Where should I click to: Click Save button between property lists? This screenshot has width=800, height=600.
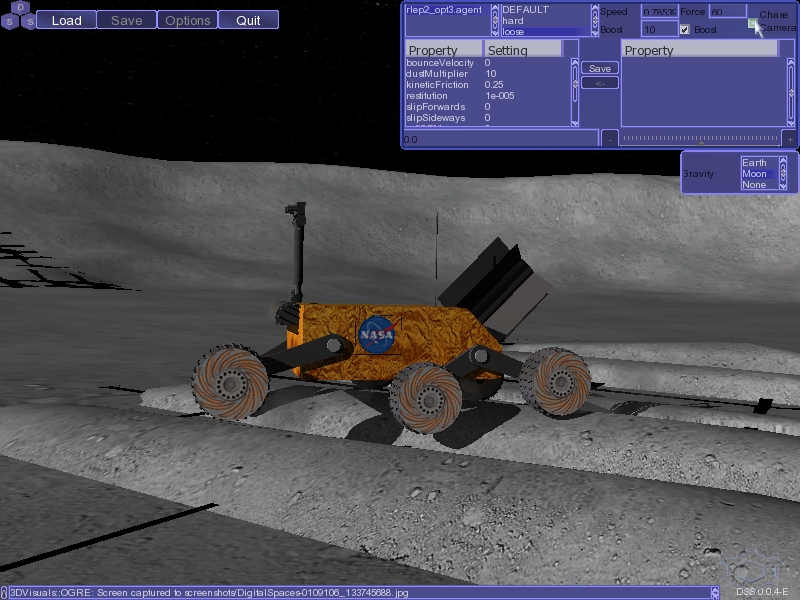click(x=600, y=68)
